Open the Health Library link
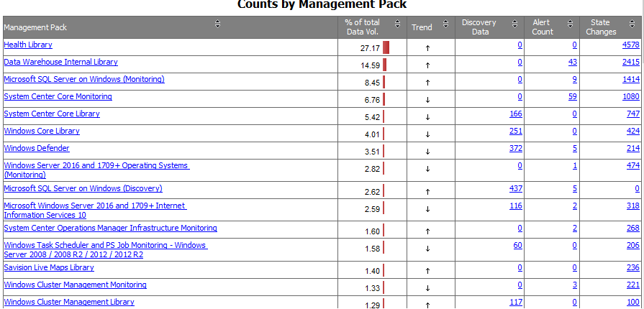The height and width of the screenshot is (309, 644). pos(28,45)
